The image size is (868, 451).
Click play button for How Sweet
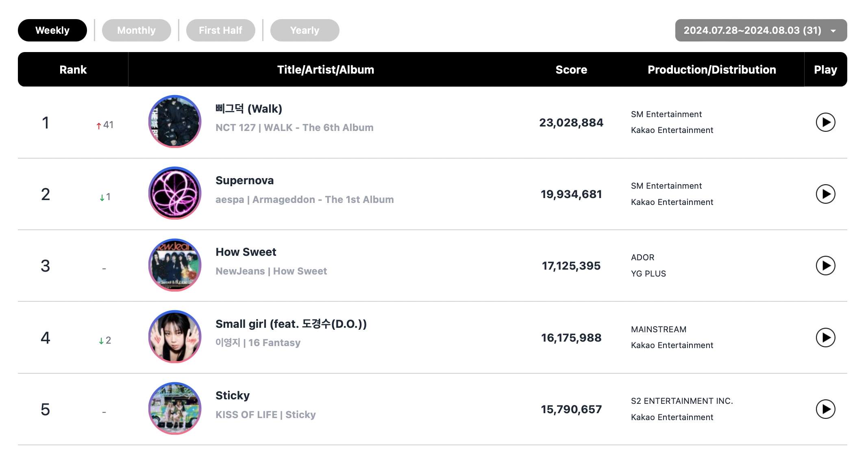pos(825,265)
